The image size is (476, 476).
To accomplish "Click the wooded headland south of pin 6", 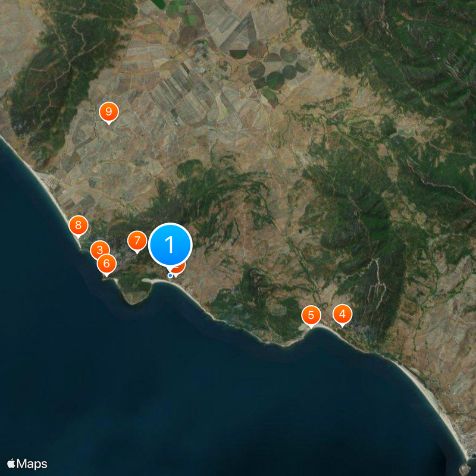I will [x=134, y=290].
